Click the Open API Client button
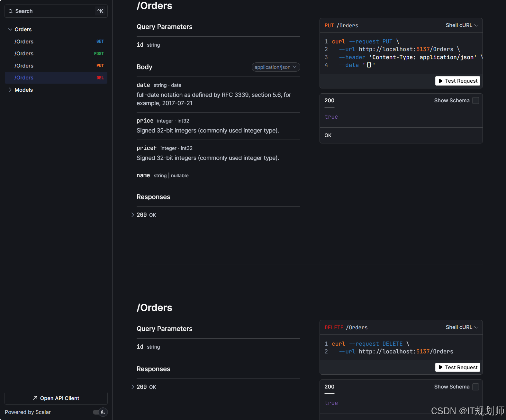 56,398
